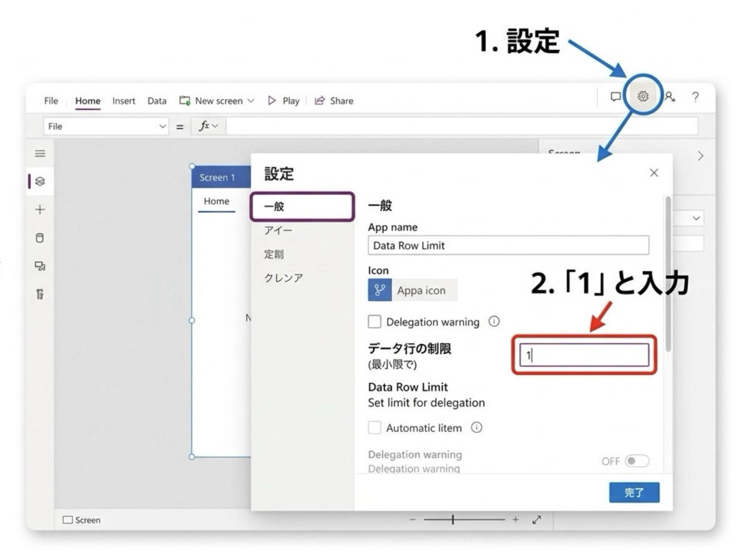The height and width of the screenshot is (560, 749).
Task: Open the Insert menu
Action: pyautogui.click(x=124, y=101)
